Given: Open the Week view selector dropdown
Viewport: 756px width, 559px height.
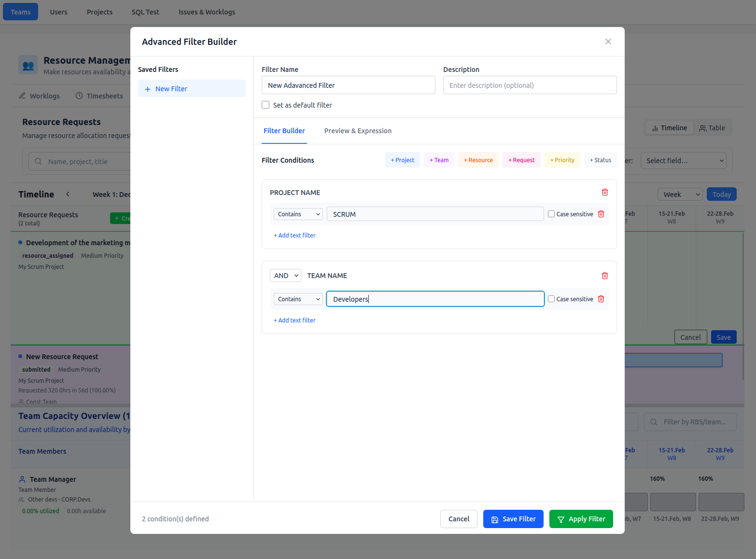Looking at the screenshot, I should [x=680, y=194].
